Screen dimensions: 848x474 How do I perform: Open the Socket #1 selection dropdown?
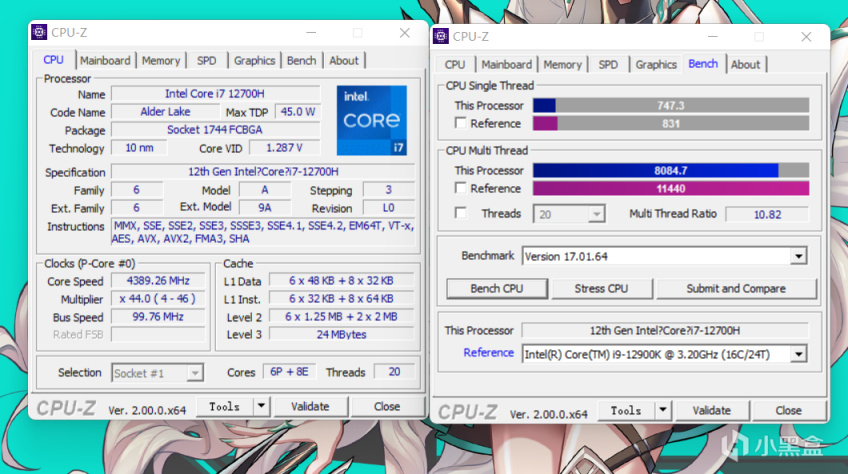pos(157,373)
